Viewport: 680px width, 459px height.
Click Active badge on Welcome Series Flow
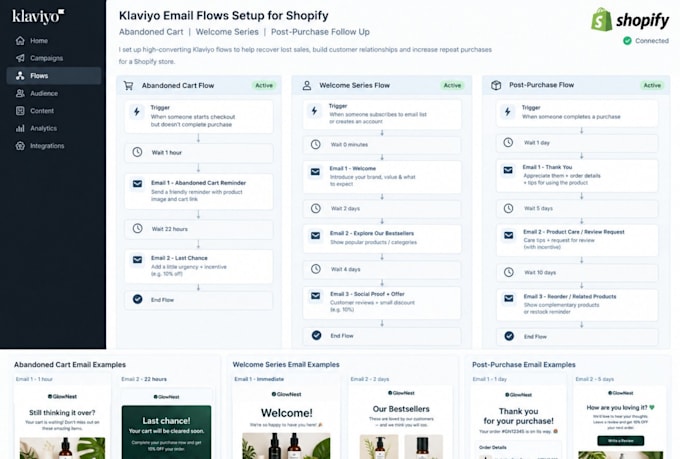pos(452,85)
